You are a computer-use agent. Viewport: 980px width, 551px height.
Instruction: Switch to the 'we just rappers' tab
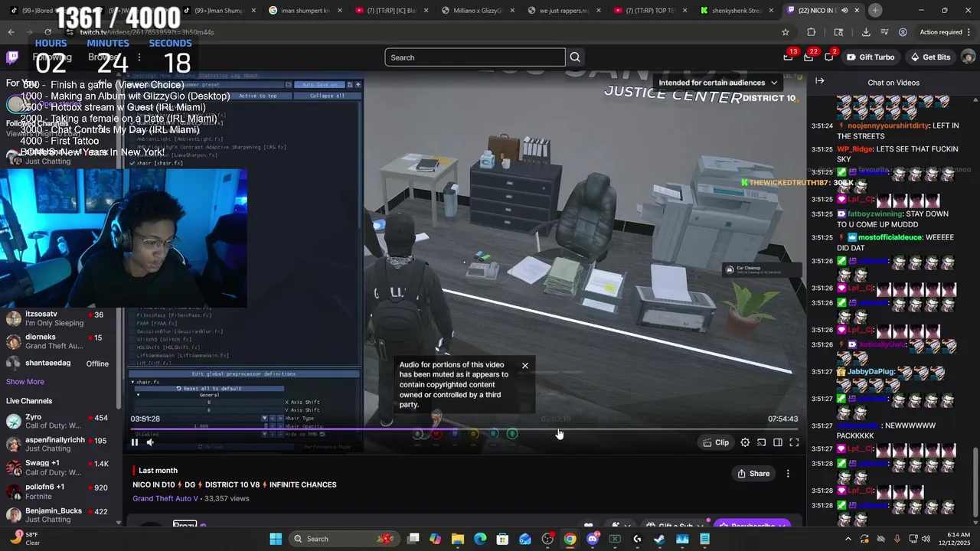coord(563,11)
